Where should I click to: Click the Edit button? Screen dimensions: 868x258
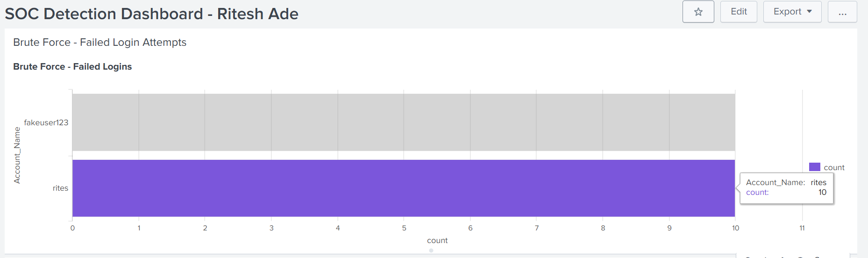[x=738, y=12]
